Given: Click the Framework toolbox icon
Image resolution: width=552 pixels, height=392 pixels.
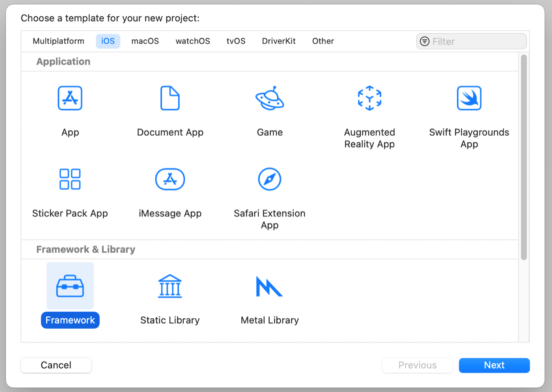Looking at the screenshot, I should tap(70, 286).
